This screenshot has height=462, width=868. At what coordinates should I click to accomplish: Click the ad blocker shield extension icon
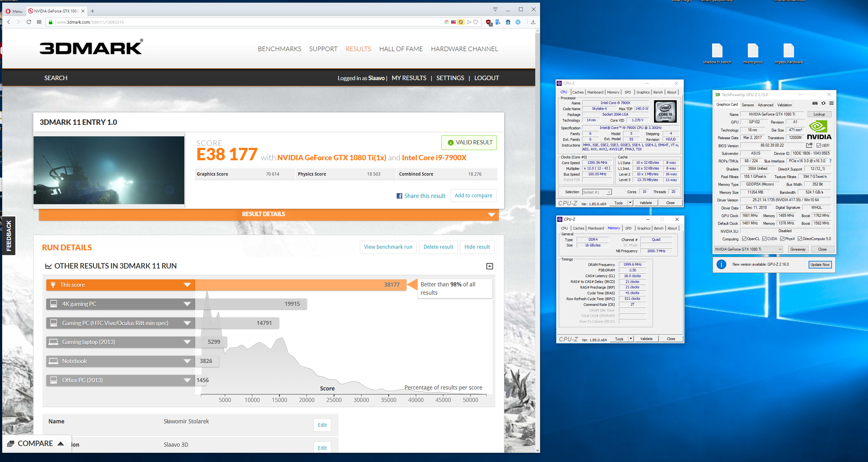489,23
